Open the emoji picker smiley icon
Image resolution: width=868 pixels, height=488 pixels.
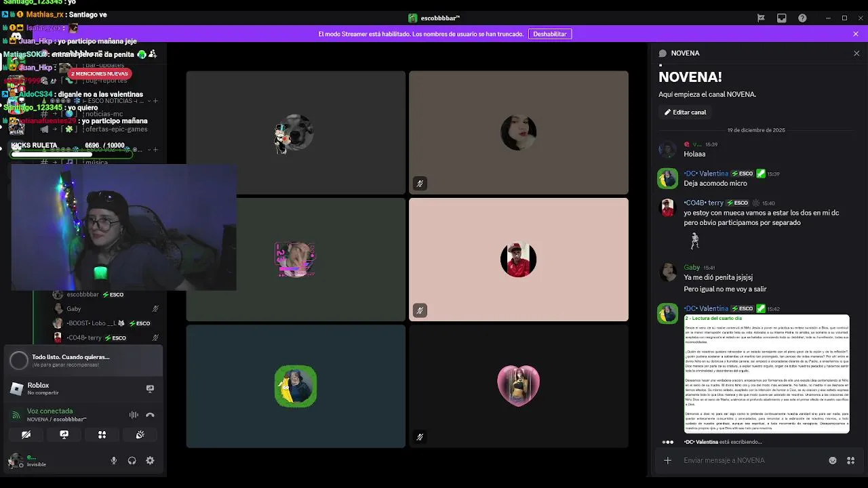point(833,460)
